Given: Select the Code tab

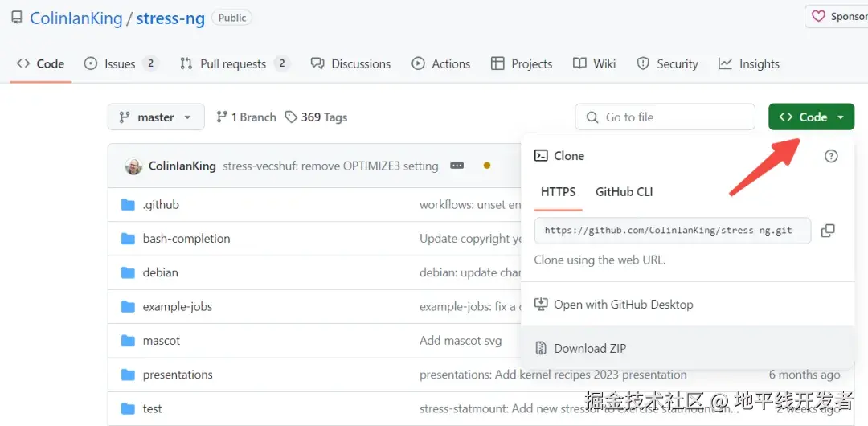Looking at the screenshot, I should point(40,63).
